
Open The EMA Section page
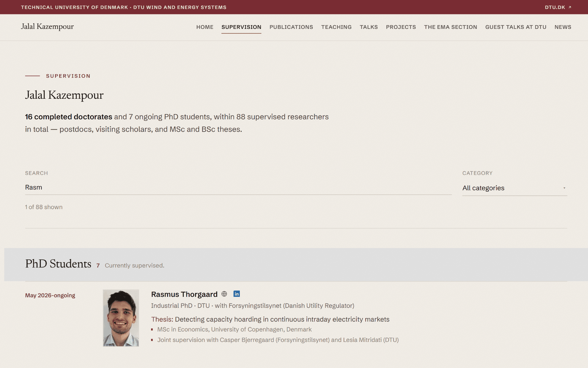(450, 27)
